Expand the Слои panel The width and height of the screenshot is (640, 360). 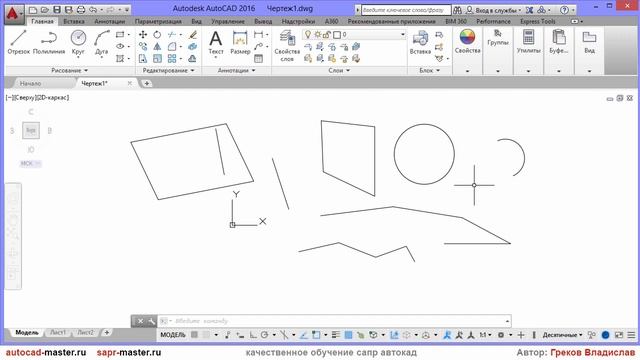pyautogui.click(x=339, y=70)
